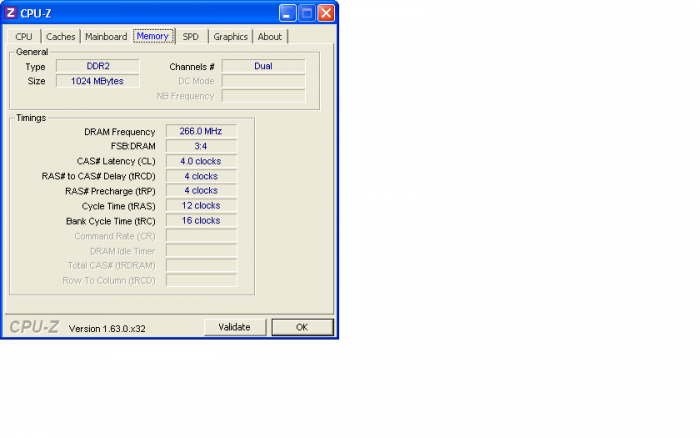
Task: Click the 266.0 MHz DRAM frequency value
Action: pos(201,131)
